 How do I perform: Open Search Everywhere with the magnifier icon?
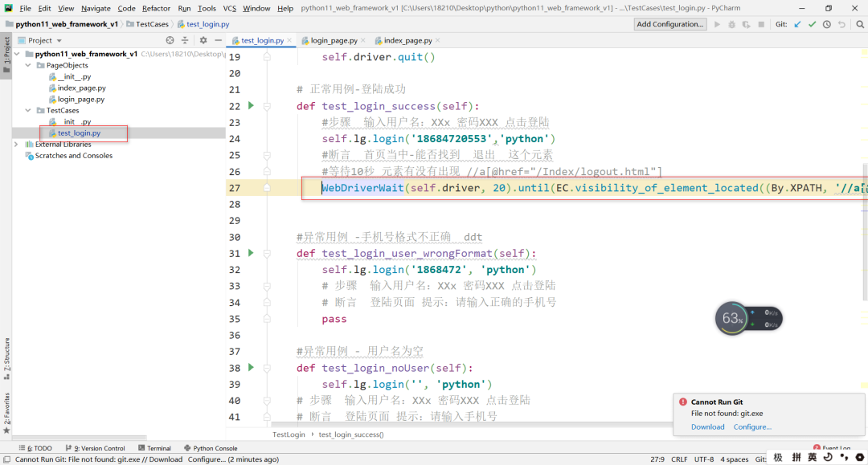click(860, 25)
